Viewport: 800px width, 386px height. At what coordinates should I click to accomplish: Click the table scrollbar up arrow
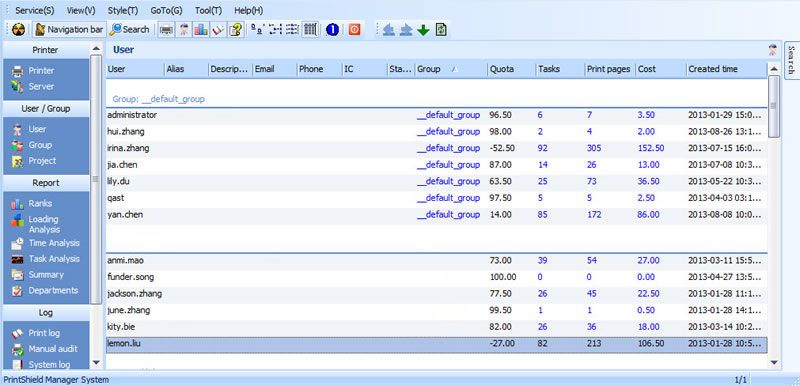[x=773, y=69]
